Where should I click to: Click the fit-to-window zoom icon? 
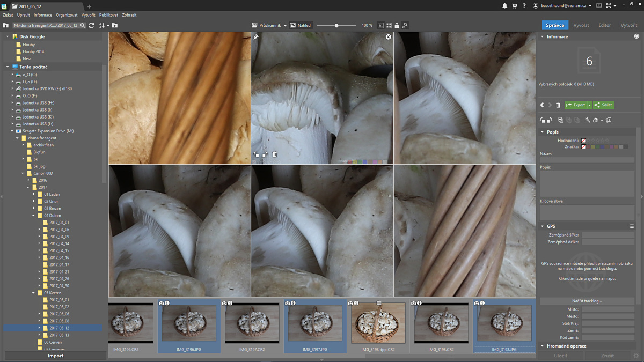389,25
